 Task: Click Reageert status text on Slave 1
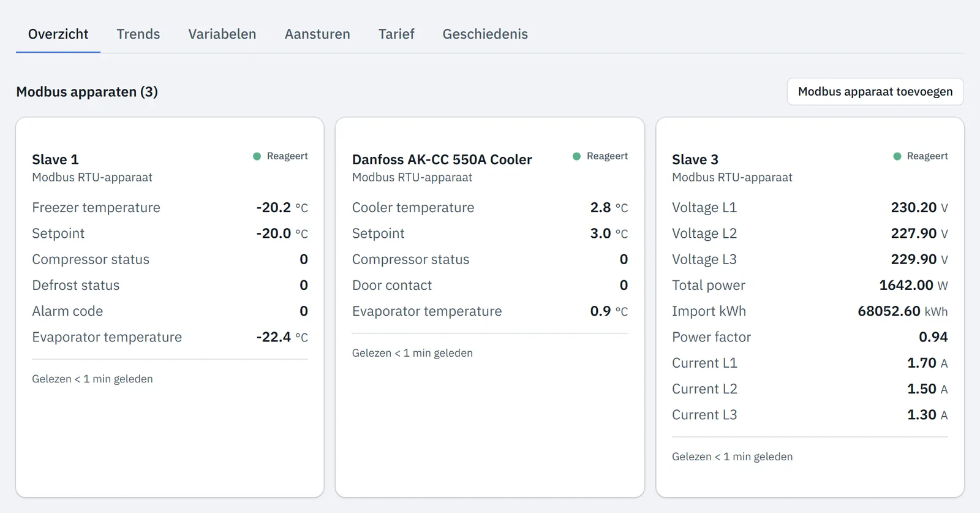tap(287, 156)
